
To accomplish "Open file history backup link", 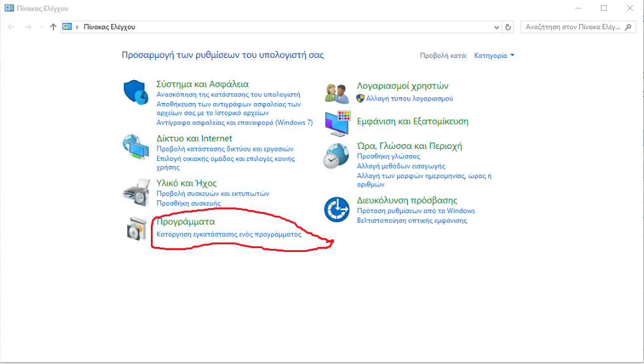I will [x=228, y=108].
